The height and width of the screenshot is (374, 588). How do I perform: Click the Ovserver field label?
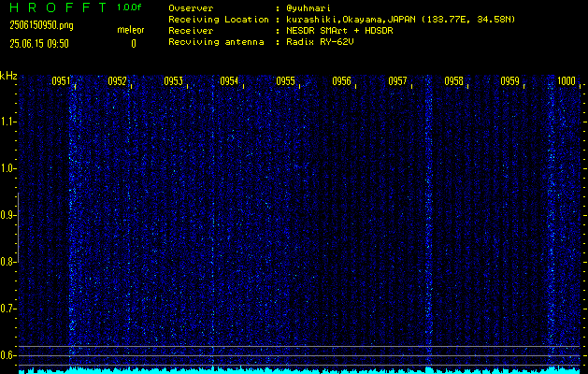(x=191, y=8)
